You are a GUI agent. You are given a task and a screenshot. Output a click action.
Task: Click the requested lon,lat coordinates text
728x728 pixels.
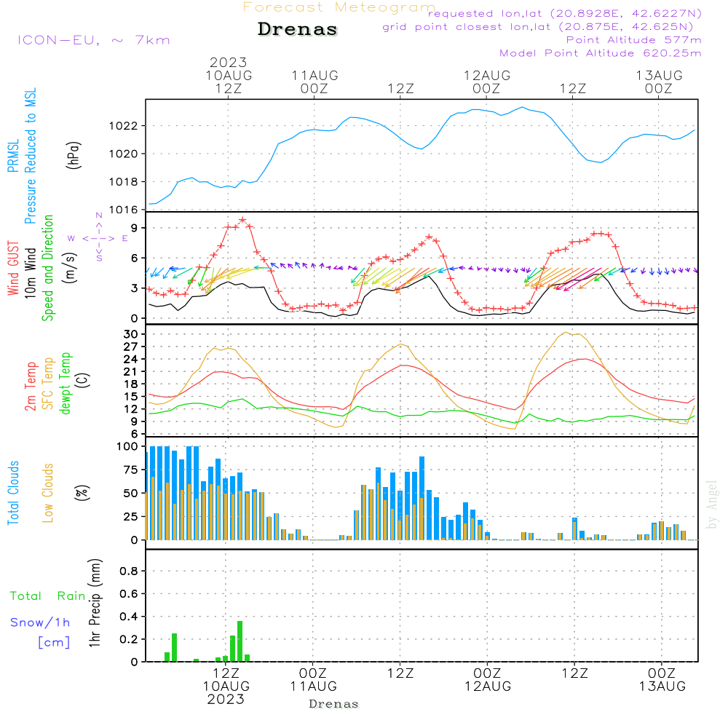click(x=565, y=14)
